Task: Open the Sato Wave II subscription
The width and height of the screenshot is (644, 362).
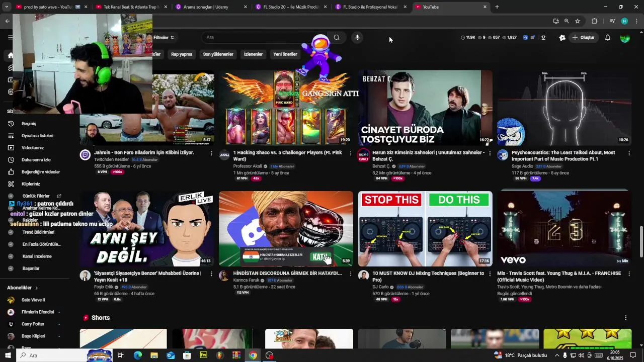Action: coord(33,300)
